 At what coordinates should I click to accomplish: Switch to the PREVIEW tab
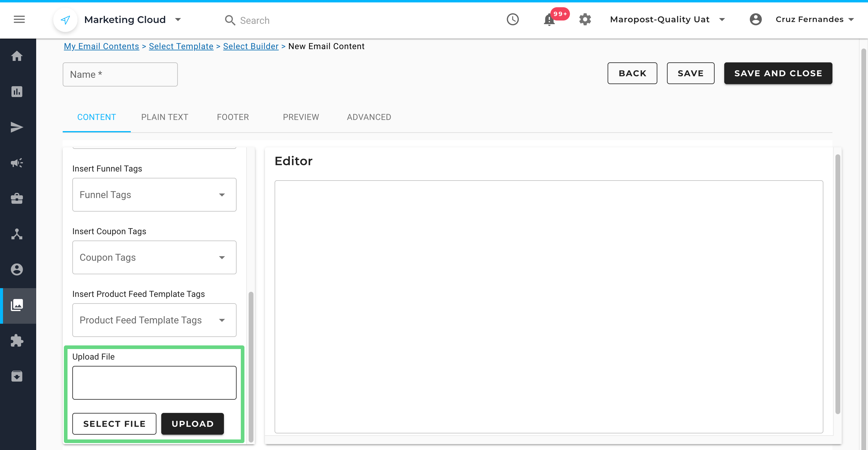coord(300,117)
